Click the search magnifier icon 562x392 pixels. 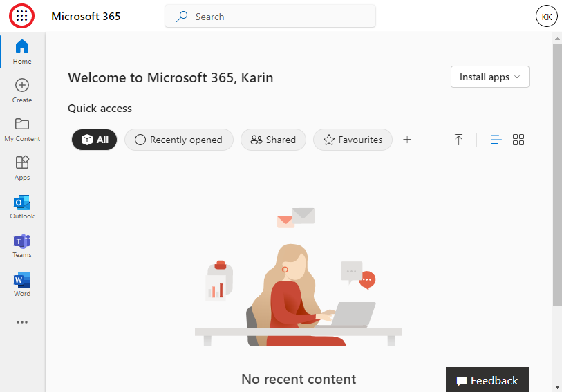(182, 16)
